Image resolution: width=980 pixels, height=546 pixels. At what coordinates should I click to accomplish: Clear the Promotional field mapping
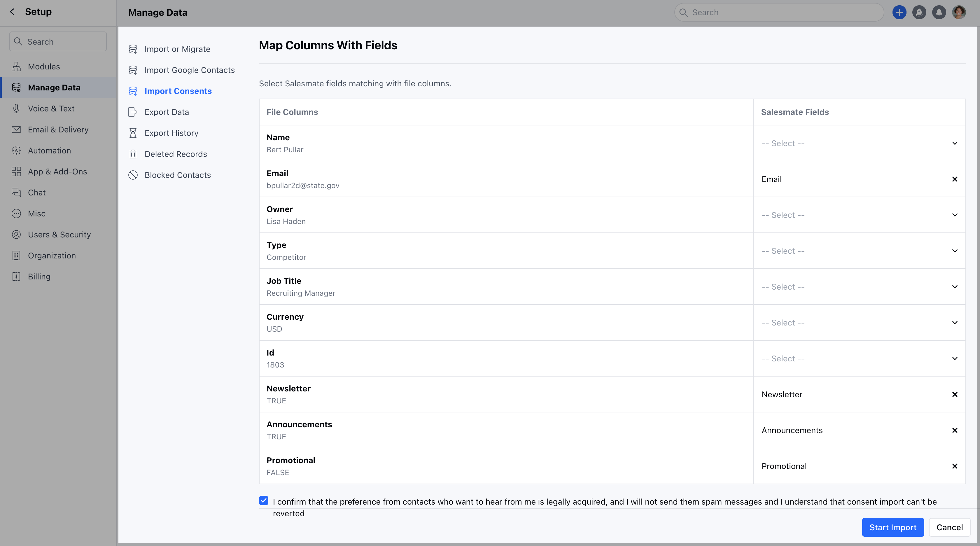click(955, 466)
